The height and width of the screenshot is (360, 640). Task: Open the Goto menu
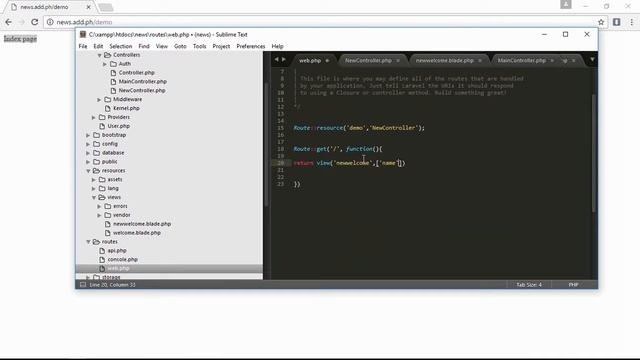coord(180,46)
